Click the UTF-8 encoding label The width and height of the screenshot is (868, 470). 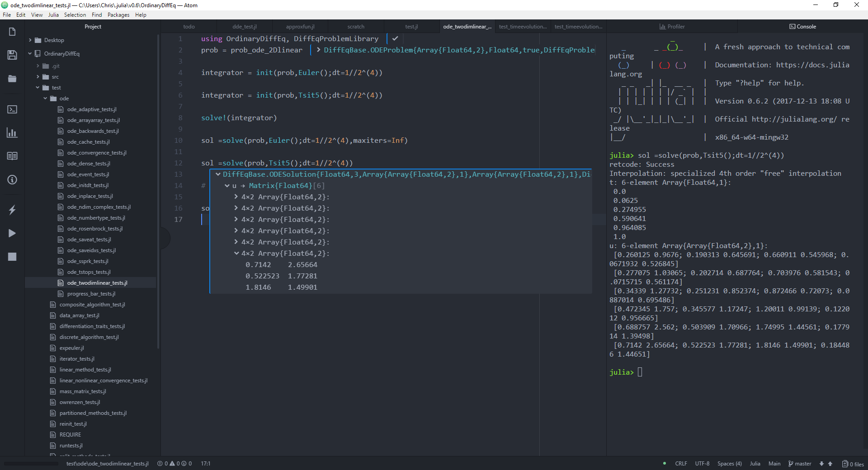click(702, 464)
